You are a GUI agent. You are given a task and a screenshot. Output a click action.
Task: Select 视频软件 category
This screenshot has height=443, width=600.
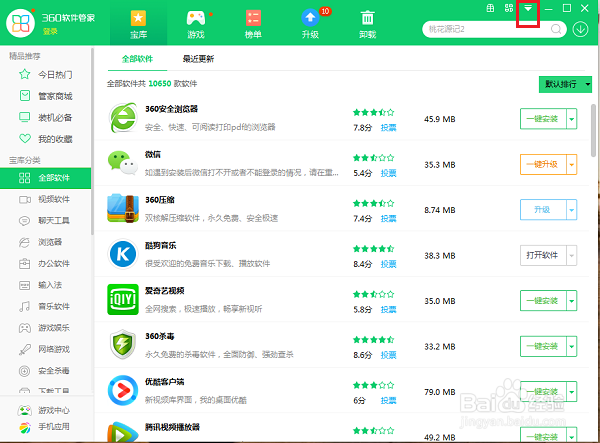(46, 199)
